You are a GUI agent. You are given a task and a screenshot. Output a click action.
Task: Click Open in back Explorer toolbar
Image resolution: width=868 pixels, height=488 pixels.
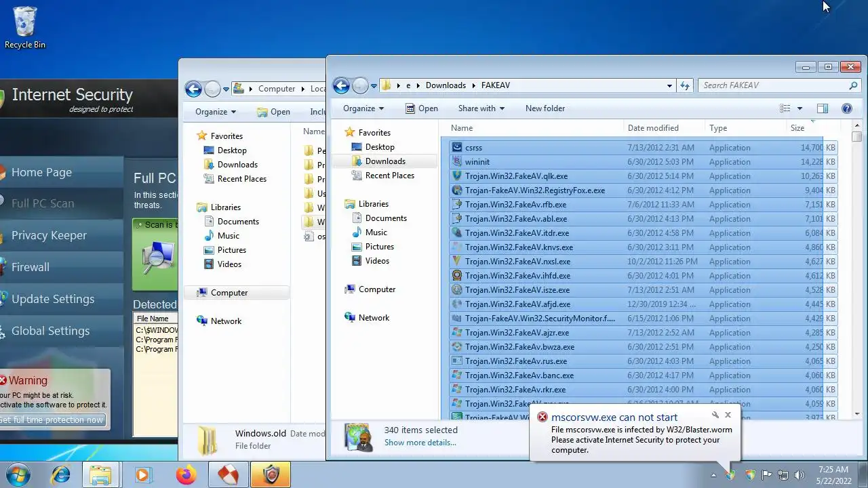(273, 112)
